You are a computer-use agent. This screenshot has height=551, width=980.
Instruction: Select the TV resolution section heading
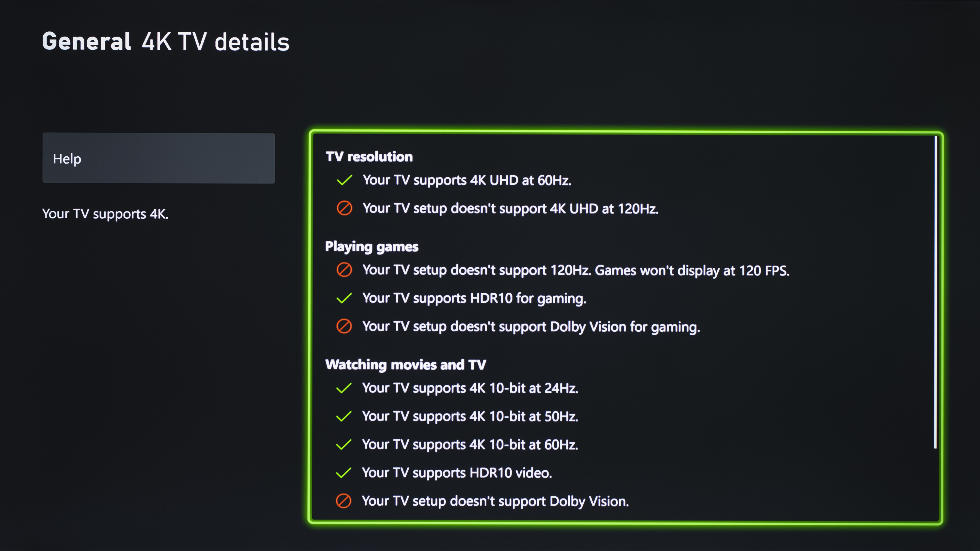[369, 157]
